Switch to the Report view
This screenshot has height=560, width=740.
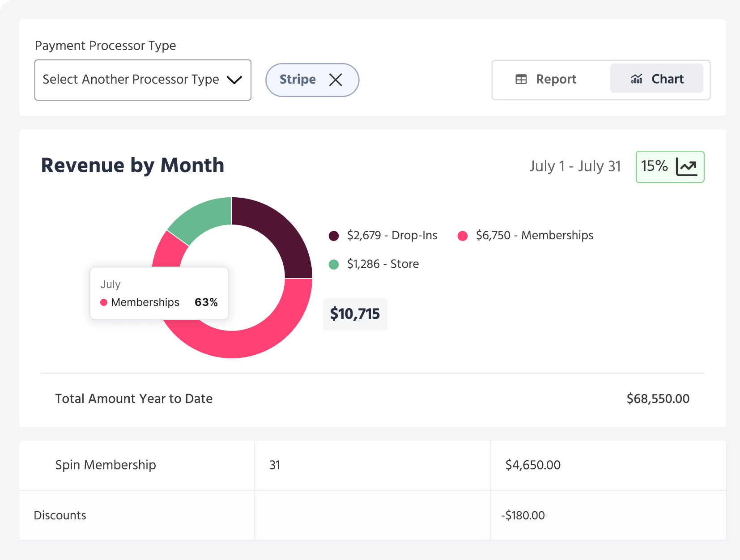(546, 79)
